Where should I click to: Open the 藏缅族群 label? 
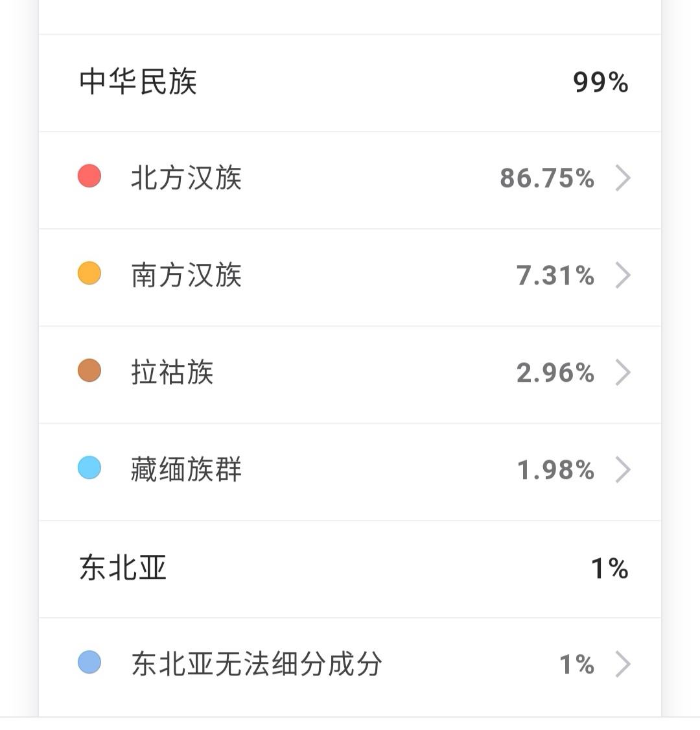pos(186,470)
